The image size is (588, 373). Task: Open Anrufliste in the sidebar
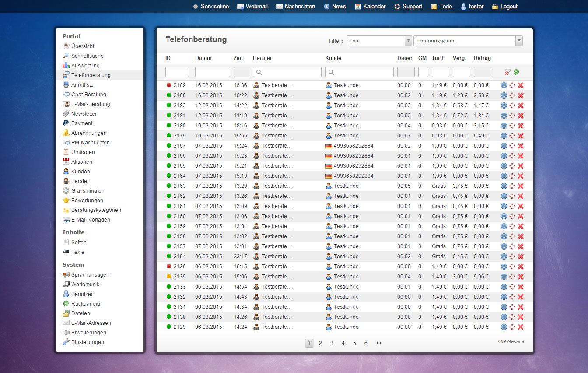[x=82, y=85]
